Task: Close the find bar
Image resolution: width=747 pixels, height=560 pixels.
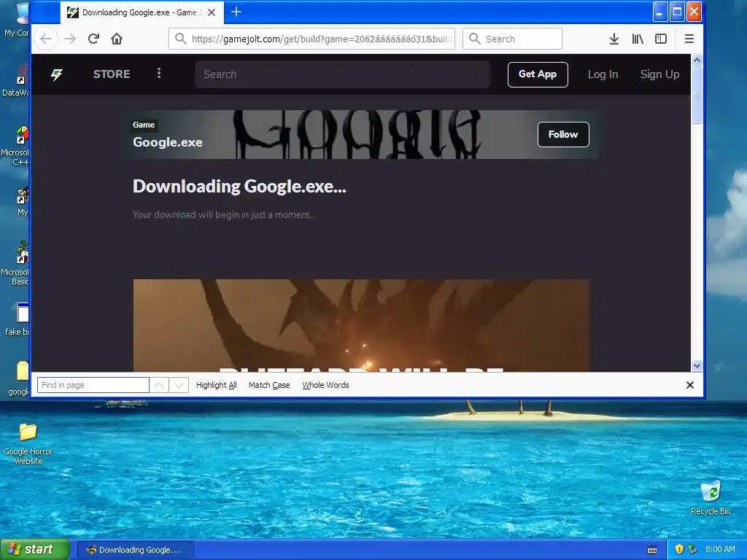Action: coord(689,385)
